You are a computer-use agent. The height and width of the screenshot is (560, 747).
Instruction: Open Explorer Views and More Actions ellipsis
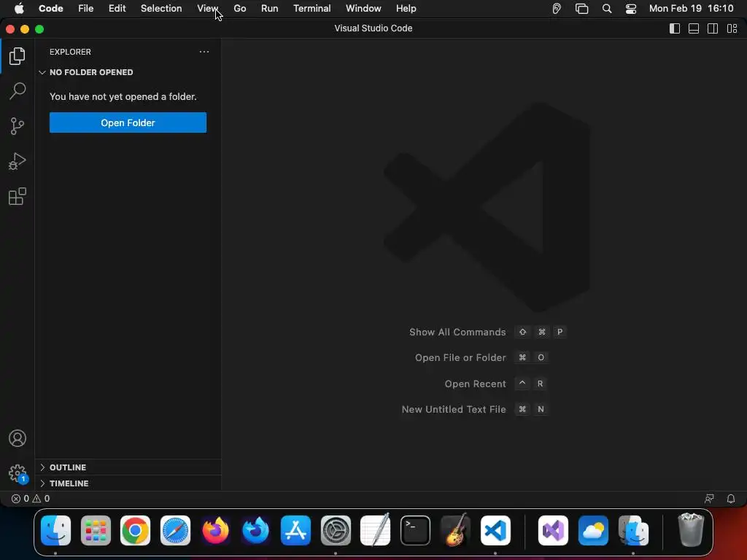pyautogui.click(x=204, y=52)
